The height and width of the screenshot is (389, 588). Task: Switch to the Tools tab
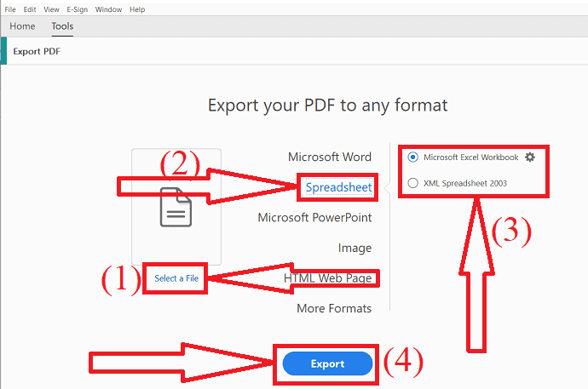tap(62, 26)
